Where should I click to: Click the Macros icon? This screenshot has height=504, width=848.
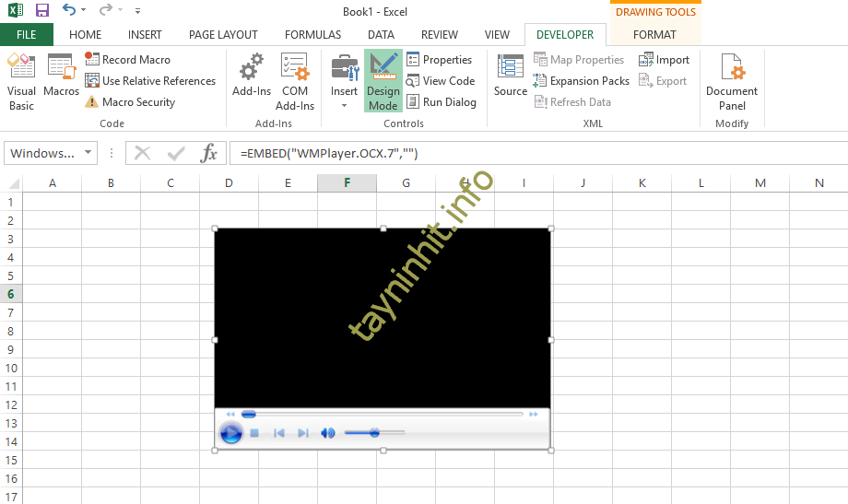point(62,76)
